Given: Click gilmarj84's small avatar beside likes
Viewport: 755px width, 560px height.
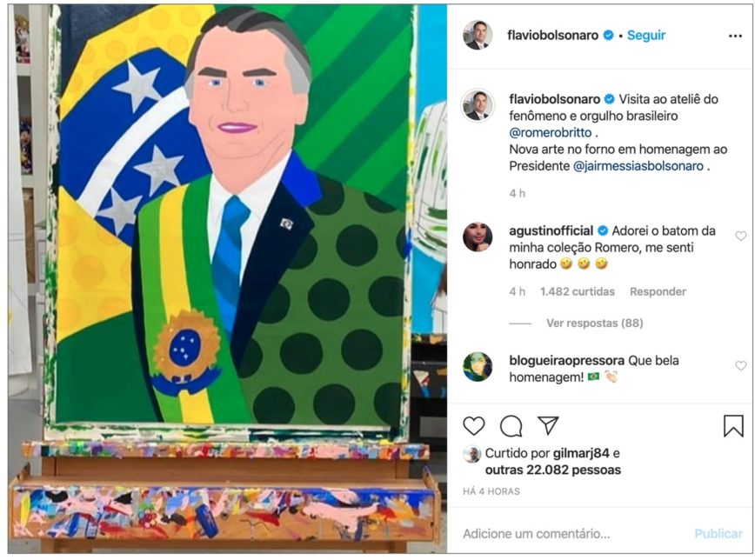Looking at the screenshot, I should (471, 454).
